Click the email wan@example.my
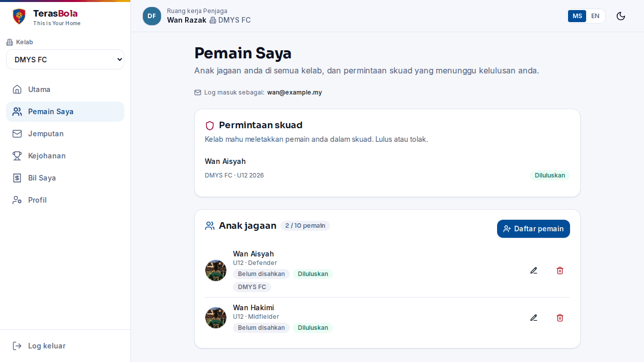The image size is (644, 362). (294, 93)
